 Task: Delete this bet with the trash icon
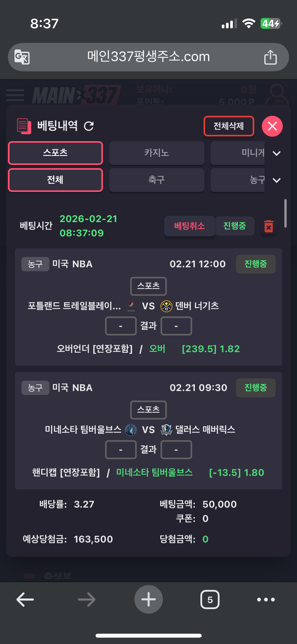pos(269,227)
